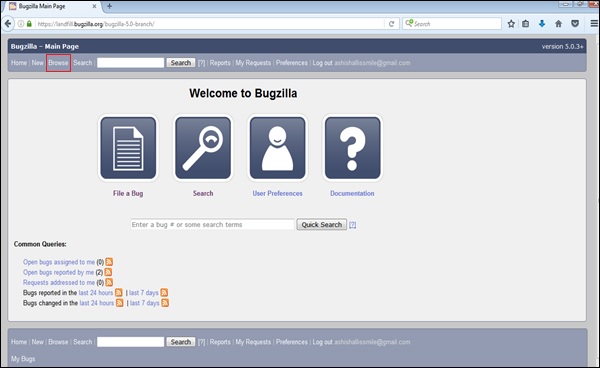Image resolution: width=600 pixels, height=368 pixels.
Task: Reload the page with the refresh icon
Action: [391, 24]
